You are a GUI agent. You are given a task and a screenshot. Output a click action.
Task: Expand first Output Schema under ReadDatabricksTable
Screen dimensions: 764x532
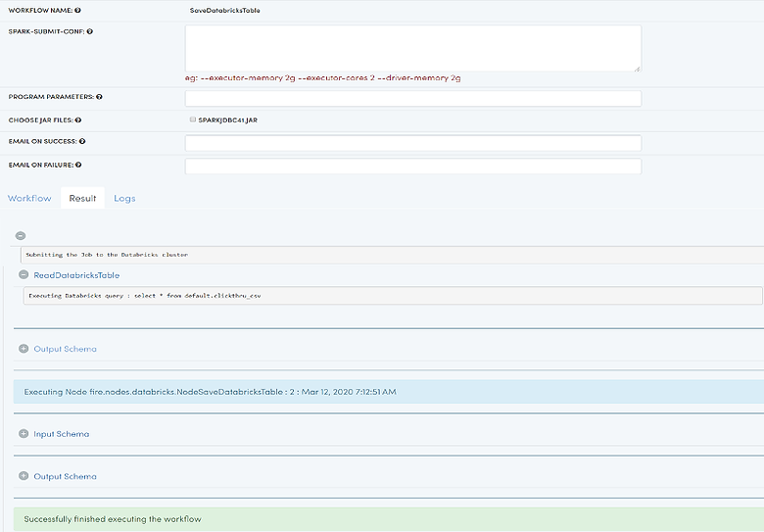(x=24, y=349)
